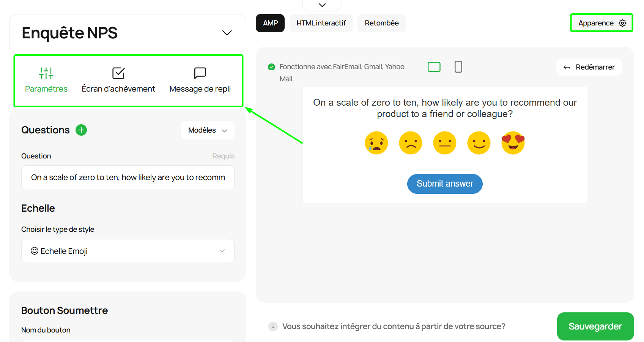Choose the frowning face emoji rating
This screenshot has height=342, width=644.
click(410, 143)
